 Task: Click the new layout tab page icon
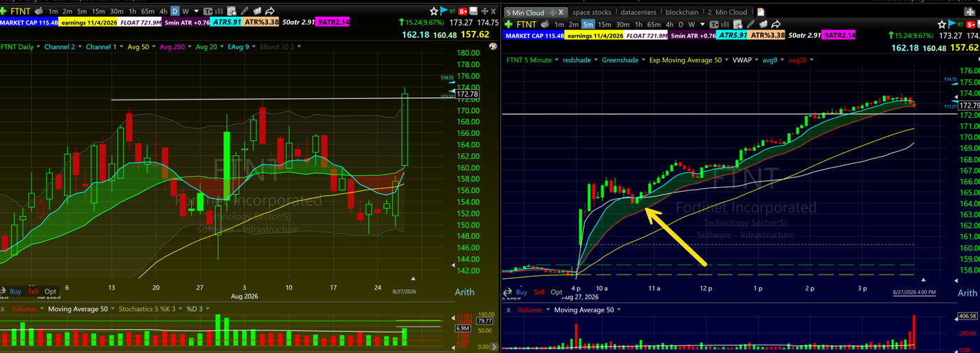click(760, 12)
